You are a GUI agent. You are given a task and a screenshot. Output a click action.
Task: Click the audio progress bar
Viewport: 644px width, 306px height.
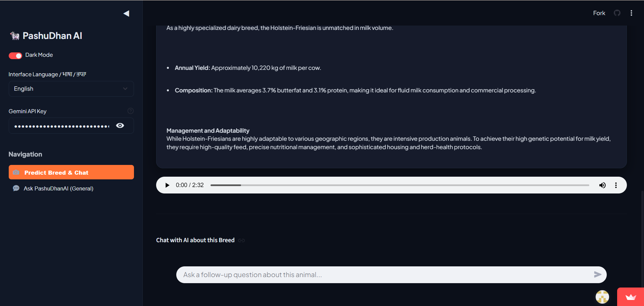pyautogui.click(x=400, y=185)
